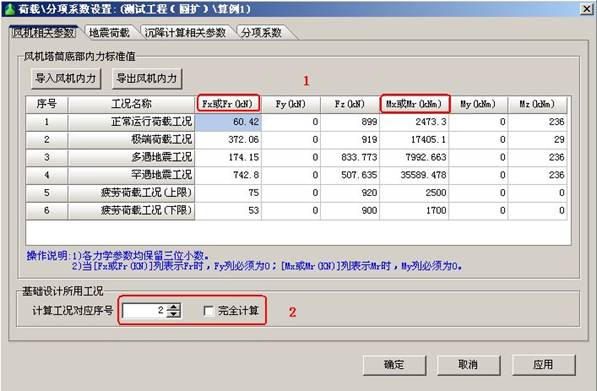
Task: Click Mz cell with value 29
Action: 538,139
